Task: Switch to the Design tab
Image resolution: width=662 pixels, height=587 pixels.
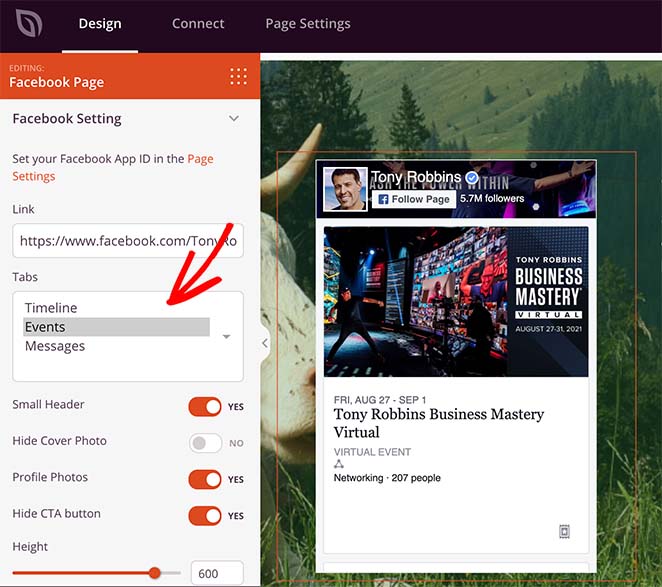Action: 100,24
